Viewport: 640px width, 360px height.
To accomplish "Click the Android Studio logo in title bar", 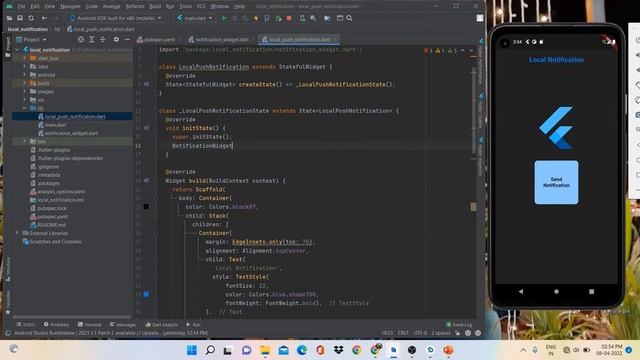I will coord(9,6).
